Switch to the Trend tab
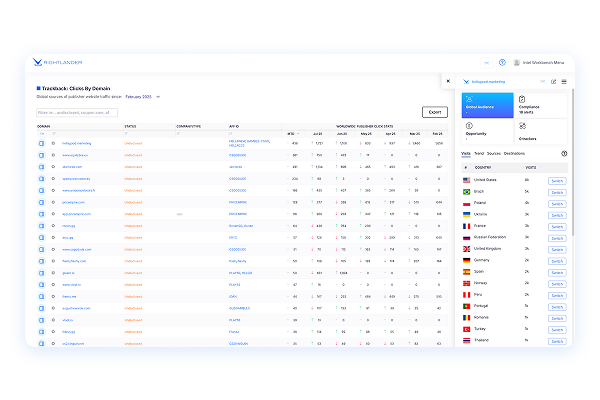The image size is (600, 400). pos(479,153)
